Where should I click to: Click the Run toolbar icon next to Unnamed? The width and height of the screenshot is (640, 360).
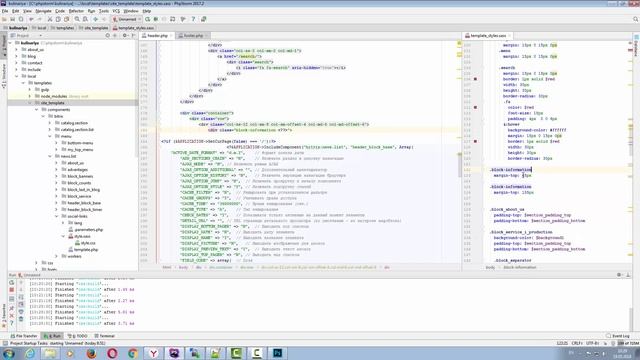point(147,19)
